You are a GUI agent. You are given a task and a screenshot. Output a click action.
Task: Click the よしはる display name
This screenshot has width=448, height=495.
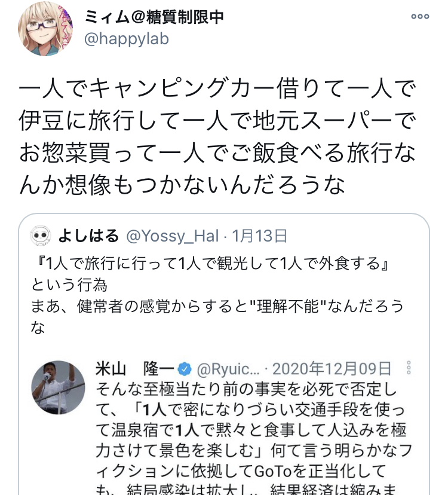(x=88, y=236)
